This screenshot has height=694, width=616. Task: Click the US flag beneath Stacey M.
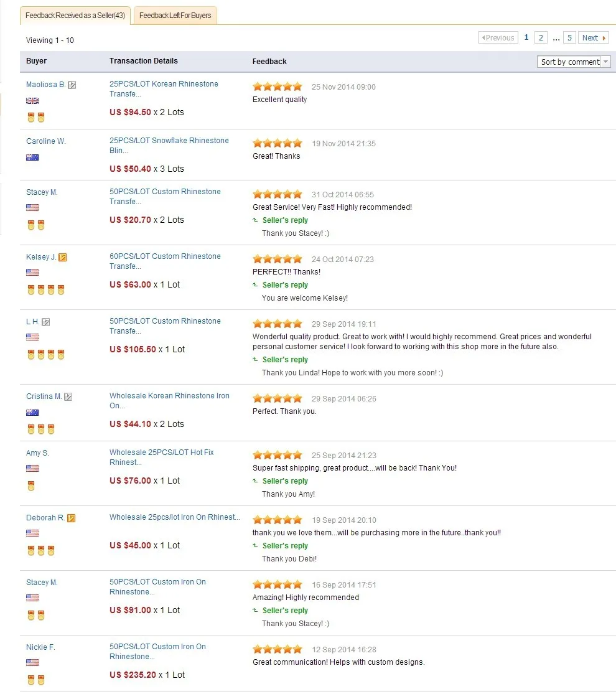(32, 206)
